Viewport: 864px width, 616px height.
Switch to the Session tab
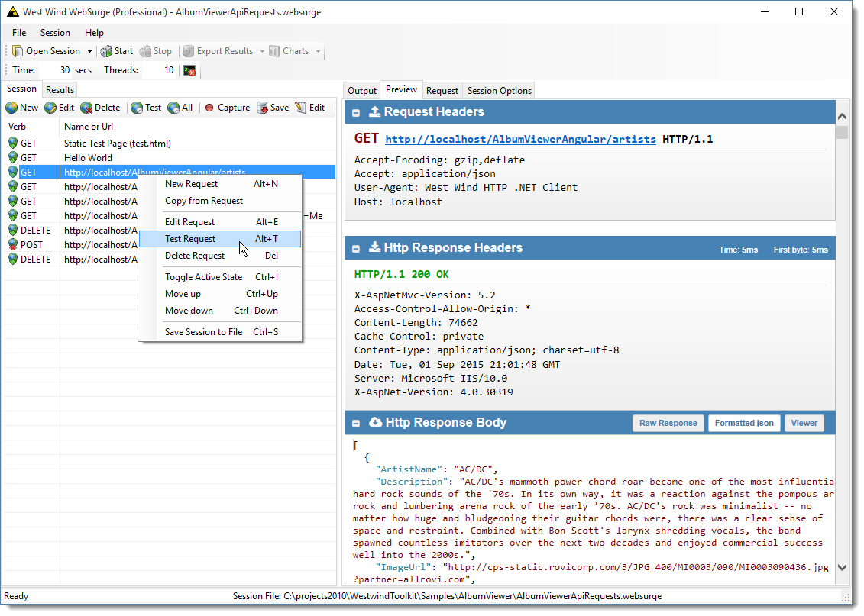tap(21, 89)
